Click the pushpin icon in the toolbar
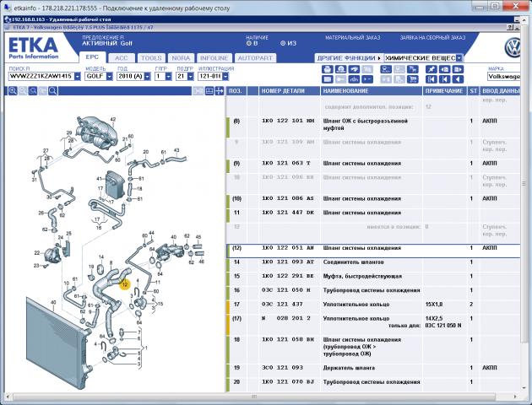532x405 pixels. pos(432,69)
